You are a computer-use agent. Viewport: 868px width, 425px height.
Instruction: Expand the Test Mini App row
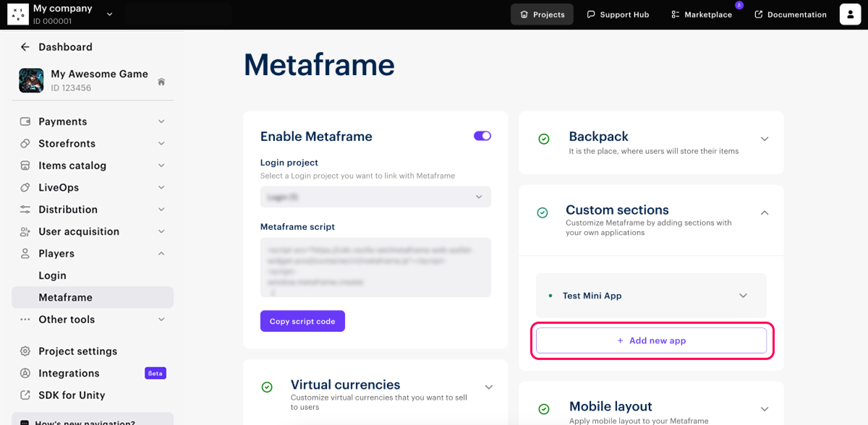[743, 296]
